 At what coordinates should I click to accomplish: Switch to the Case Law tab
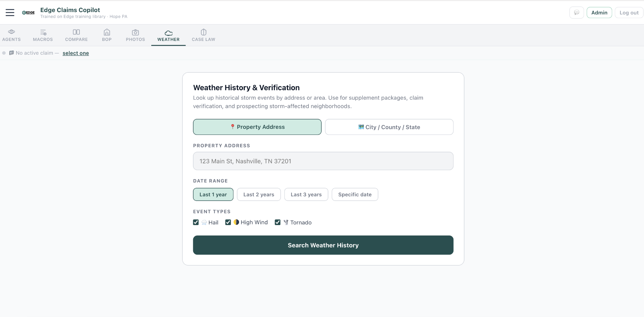point(203,35)
